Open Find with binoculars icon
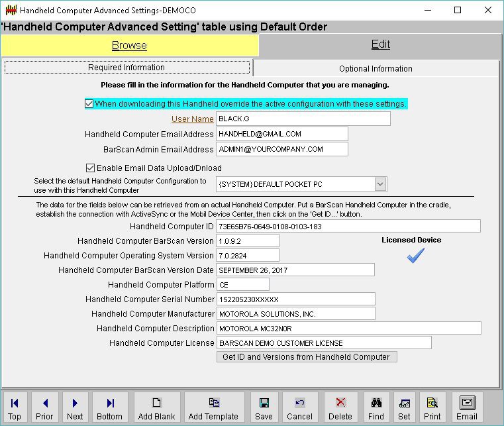 (376, 407)
